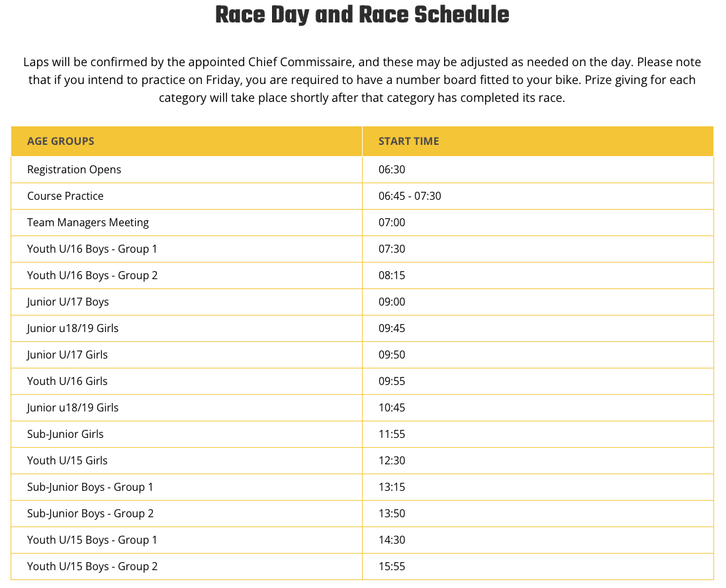This screenshot has width=726, height=588.
Task: Click Youth U/15 Boys - Group 1
Action: [x=92, y=540]
